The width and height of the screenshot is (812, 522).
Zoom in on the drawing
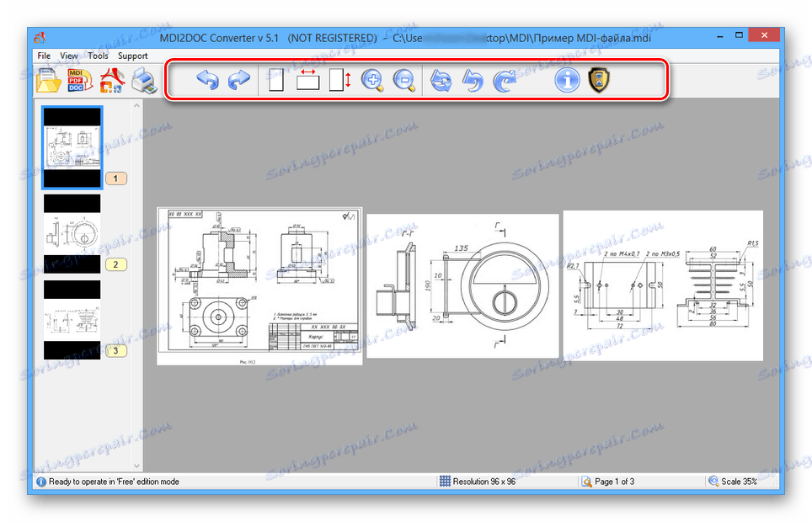pos(372,79)
